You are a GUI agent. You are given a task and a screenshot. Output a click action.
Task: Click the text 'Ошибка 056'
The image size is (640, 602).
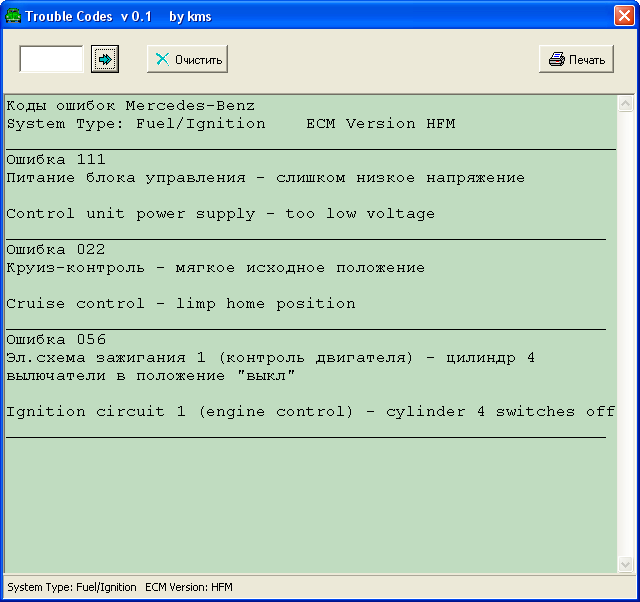(x=56, y=340)
